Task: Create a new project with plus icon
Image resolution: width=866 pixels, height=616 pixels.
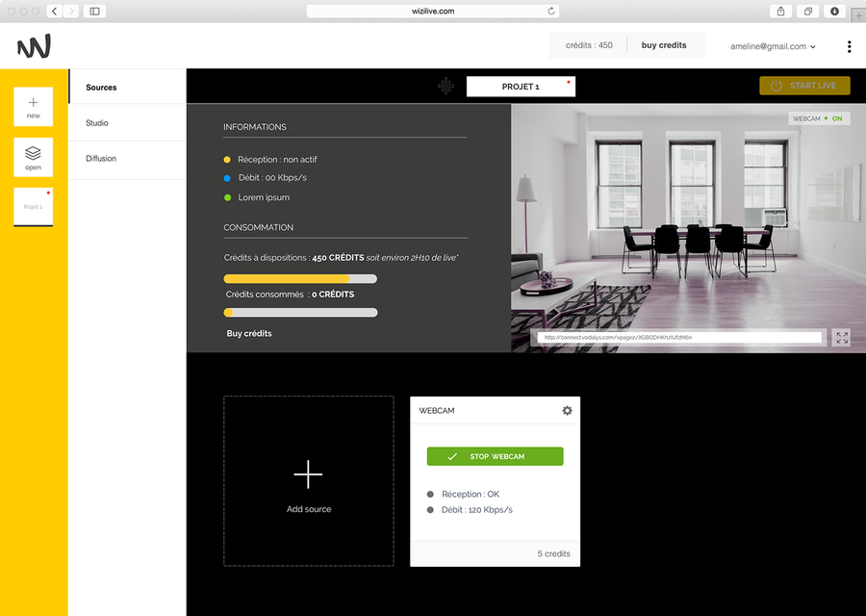Action: coord(34,106)
